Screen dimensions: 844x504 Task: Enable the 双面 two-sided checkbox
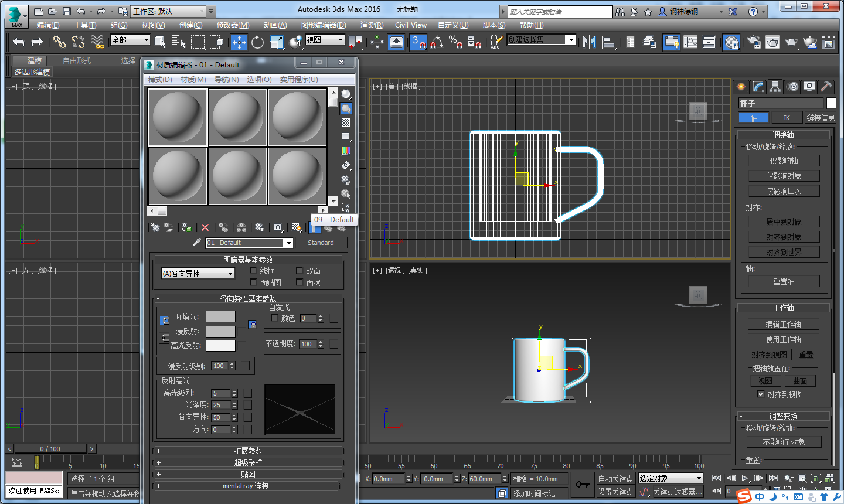coord(300,271)
